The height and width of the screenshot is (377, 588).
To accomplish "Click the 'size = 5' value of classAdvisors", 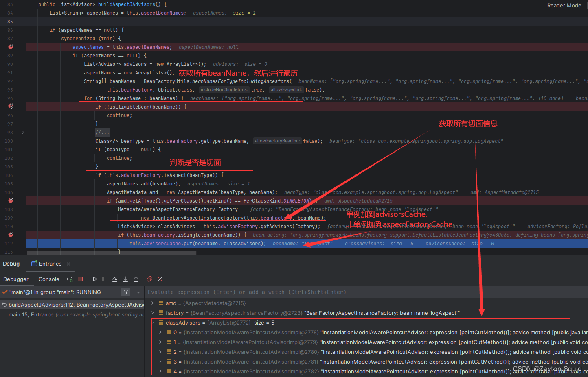I will 264,323.
